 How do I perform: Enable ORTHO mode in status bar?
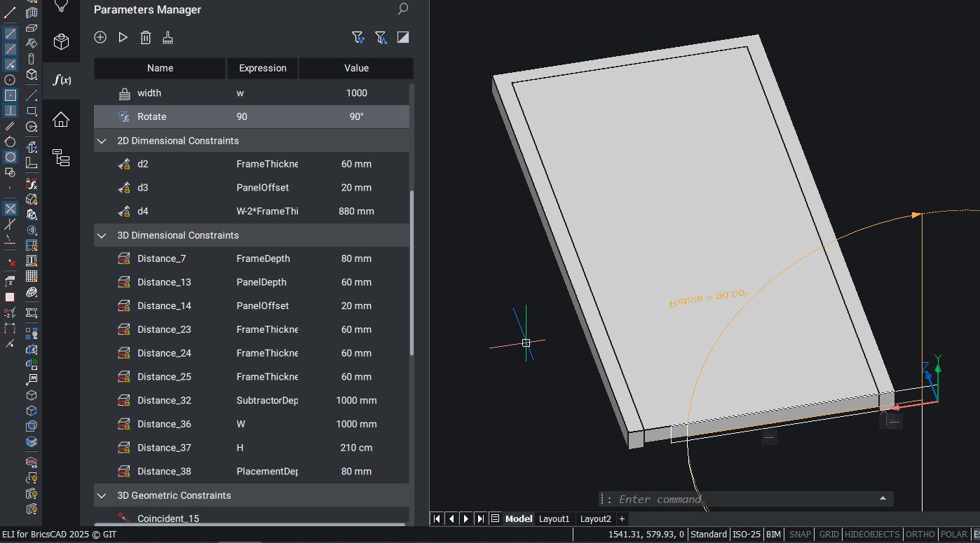(x=920, y=535)
